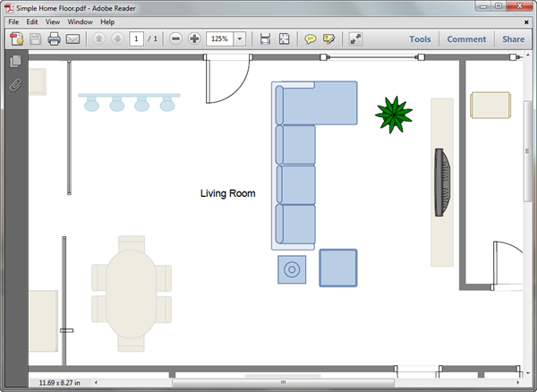Click the Save file icon
The width and height of the screenshot is (537, 392).
(35, 38)
